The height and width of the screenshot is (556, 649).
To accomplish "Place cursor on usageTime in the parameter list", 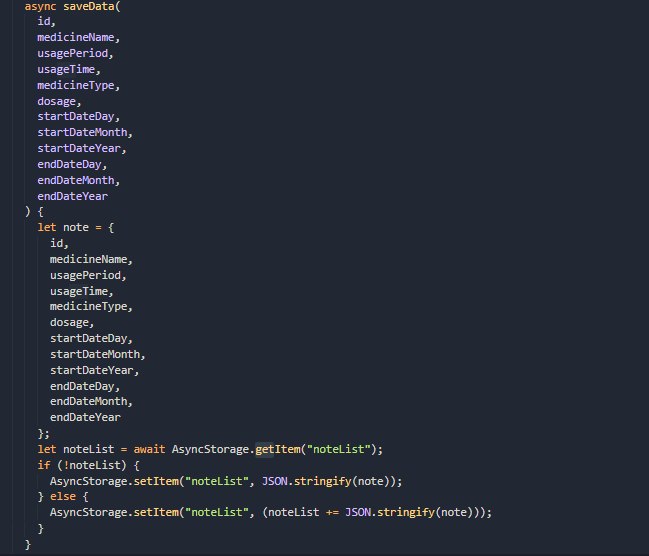I will pos(66,69).
